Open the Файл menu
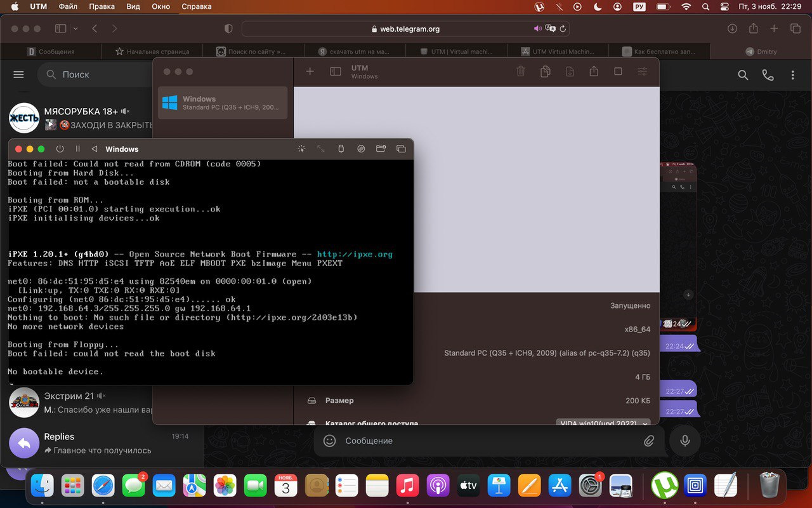This screenshot has width=812, height=508. click(x=68, y=7)
